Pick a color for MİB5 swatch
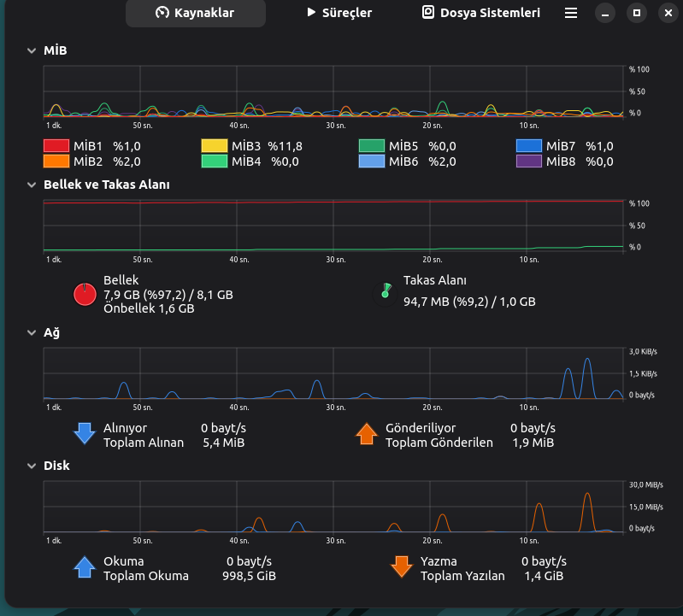This screenshot has height=616, width=683. click(371, 146)
